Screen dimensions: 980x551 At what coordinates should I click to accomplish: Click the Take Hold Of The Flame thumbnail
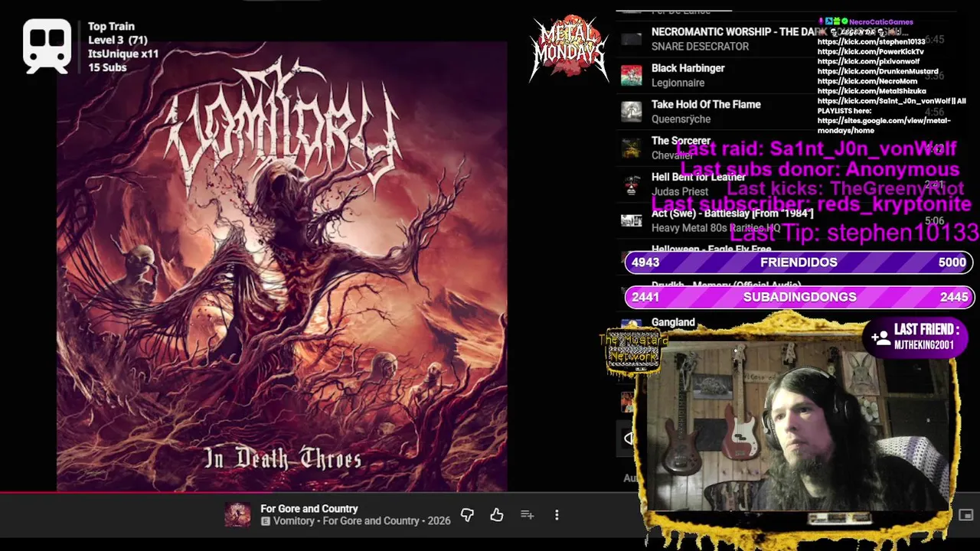pos(631,112)
